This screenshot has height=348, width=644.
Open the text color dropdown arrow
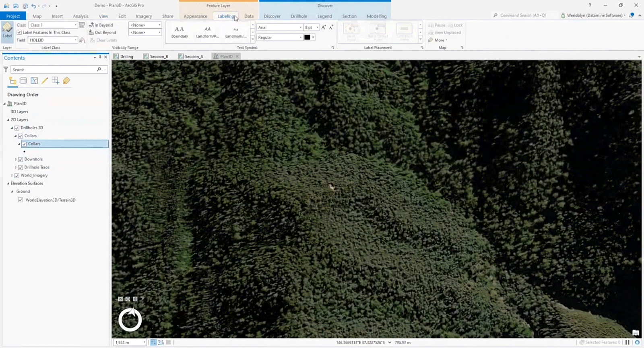(313, 37)
